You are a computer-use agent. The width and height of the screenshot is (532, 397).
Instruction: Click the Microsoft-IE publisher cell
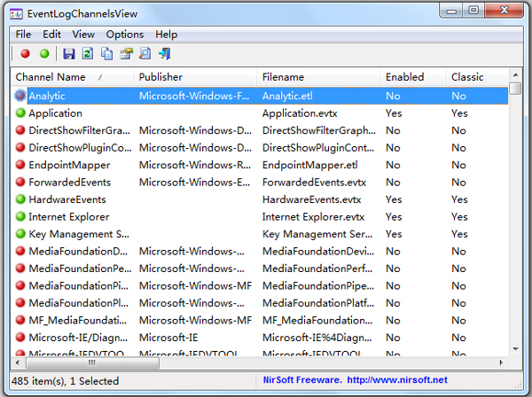168,338
